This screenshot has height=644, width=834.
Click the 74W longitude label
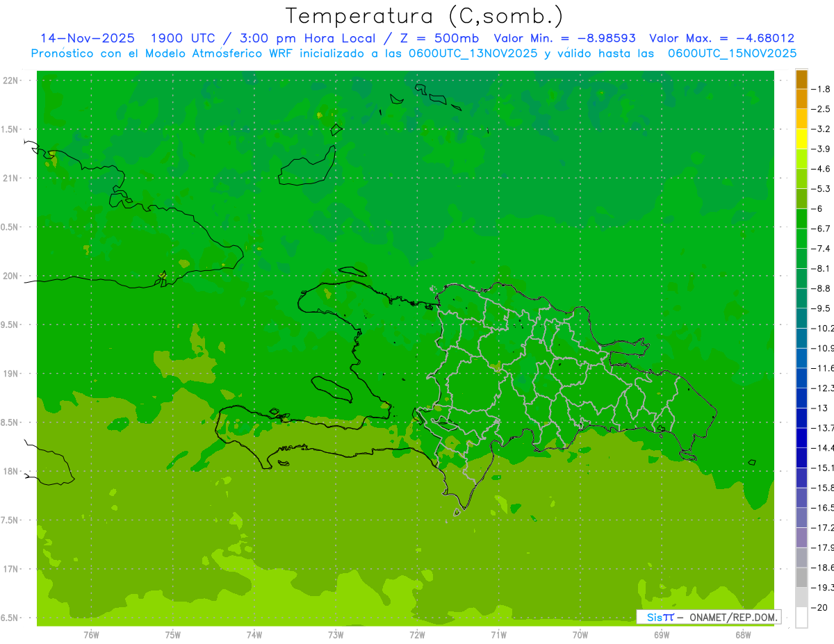point(254,635)
